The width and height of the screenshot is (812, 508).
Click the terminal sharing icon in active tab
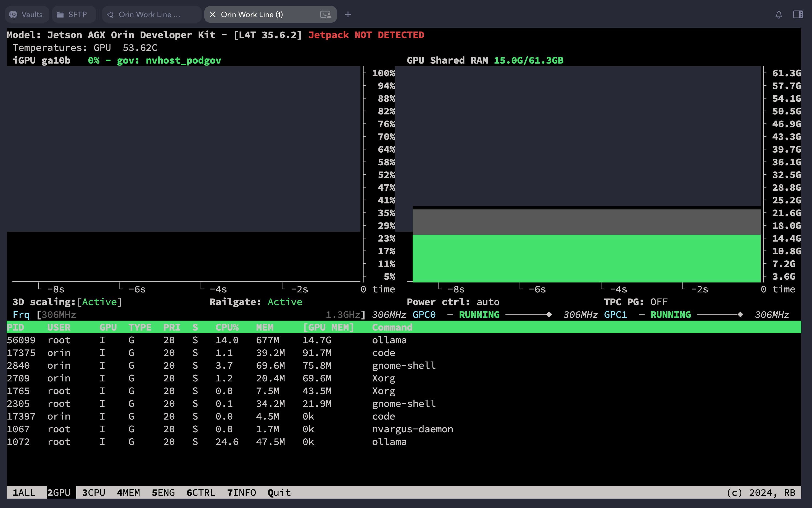coord(326,14)
